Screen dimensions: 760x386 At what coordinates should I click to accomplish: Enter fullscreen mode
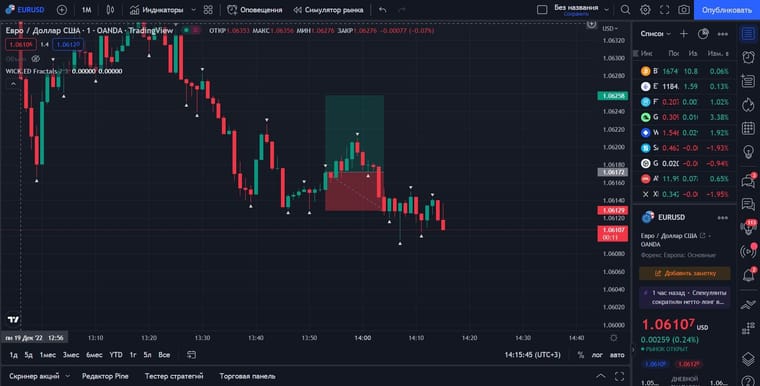coord(665,10)
